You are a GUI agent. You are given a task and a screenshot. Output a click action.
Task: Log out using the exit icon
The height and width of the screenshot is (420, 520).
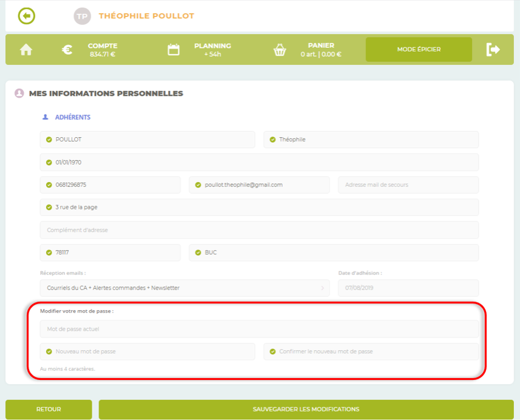point(493,50)
